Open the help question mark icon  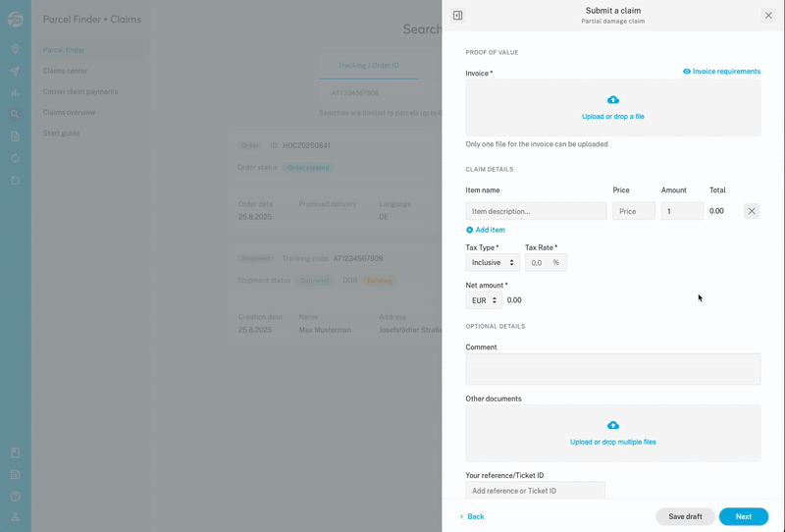click(15, 497)
